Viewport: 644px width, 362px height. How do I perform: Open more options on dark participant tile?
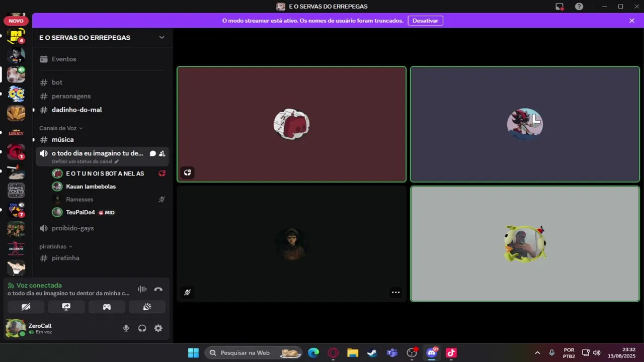point(395,292)
